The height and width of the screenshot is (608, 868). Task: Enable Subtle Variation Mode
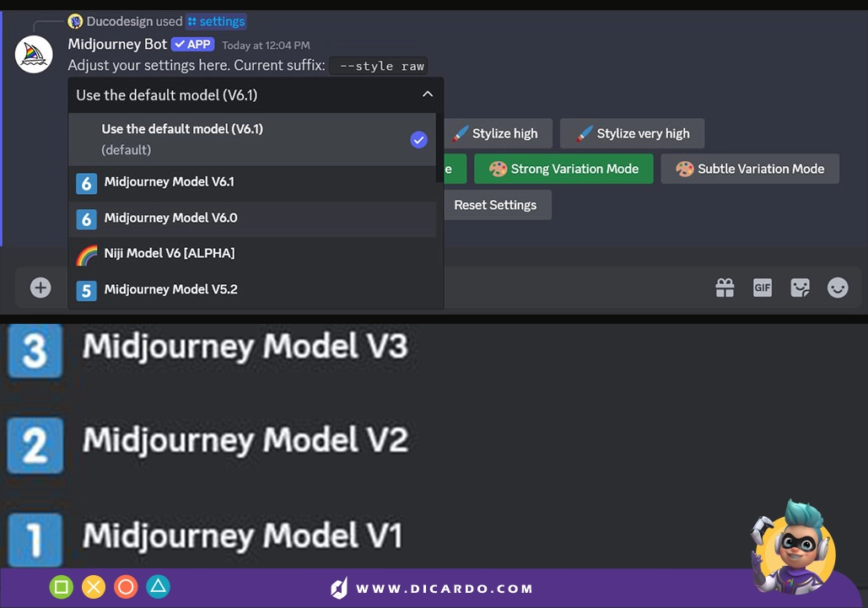coord(750,169)
